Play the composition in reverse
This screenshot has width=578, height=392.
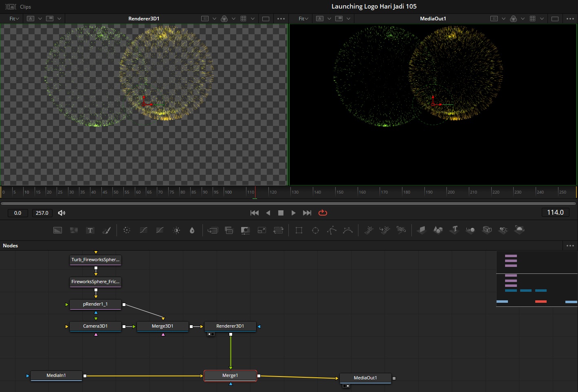pos(268,213)
